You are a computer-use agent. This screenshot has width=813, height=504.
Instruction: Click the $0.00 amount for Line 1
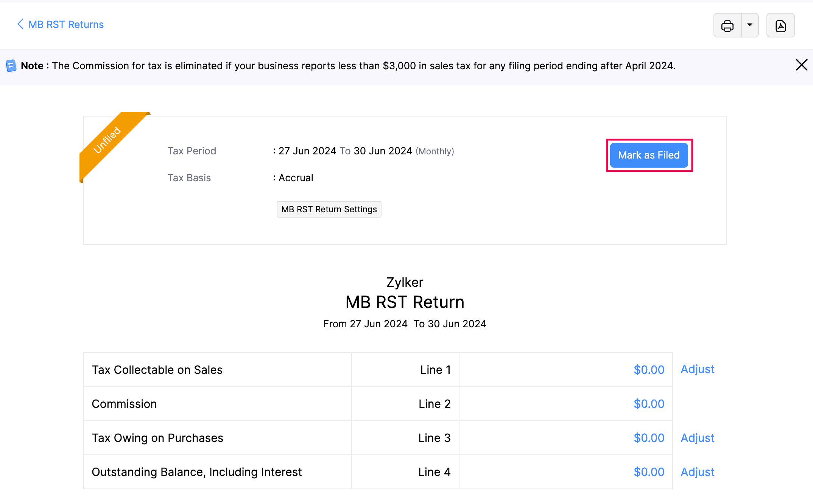click(x=649, y=370)
